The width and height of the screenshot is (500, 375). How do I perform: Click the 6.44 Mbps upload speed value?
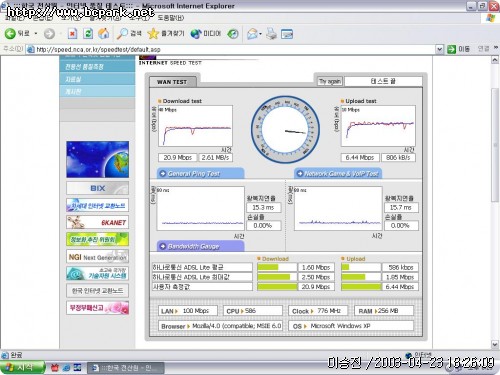[360, 158]
